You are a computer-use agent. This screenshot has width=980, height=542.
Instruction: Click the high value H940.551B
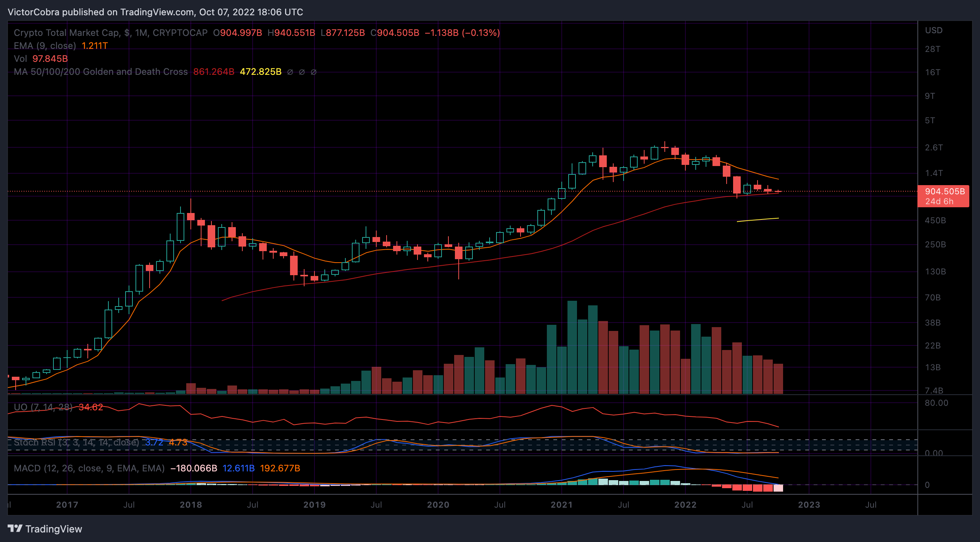click(291, 33)
